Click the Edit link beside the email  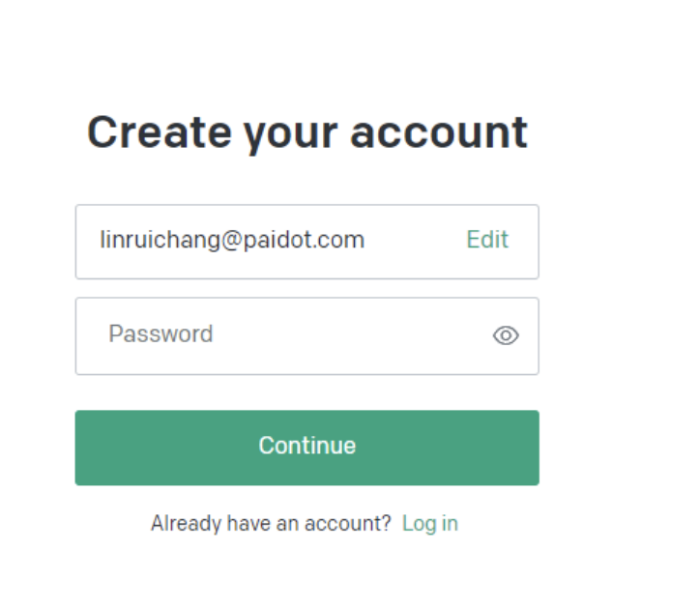(x=487, y=240)
